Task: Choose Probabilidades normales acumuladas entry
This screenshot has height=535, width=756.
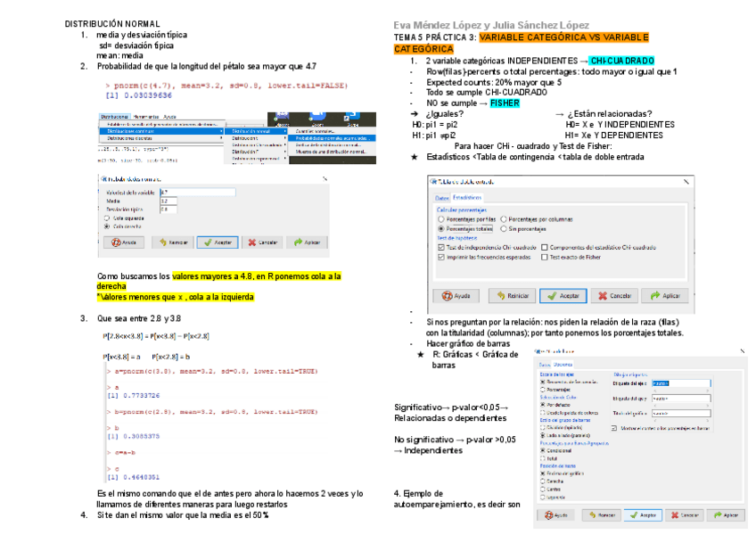Action: coord(333,138)
